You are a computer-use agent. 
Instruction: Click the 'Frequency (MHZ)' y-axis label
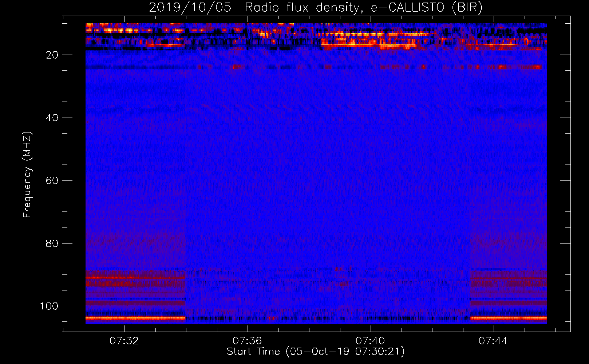[x=27, y=175]
